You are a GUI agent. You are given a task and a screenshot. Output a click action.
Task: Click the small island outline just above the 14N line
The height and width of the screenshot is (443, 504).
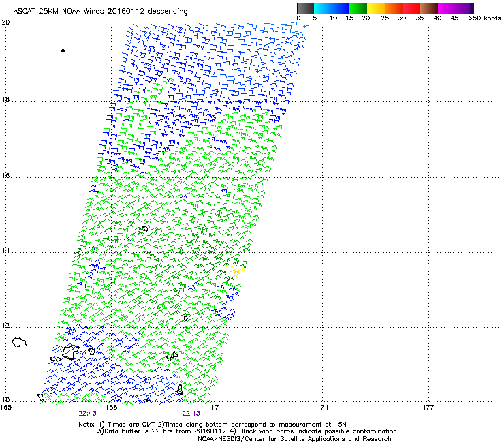point(145,229)
